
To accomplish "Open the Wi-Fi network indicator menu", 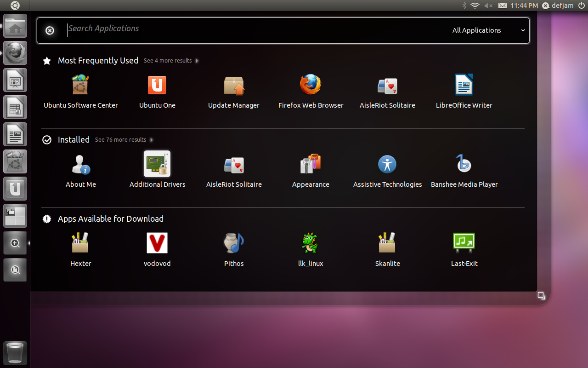I will 475,6.
